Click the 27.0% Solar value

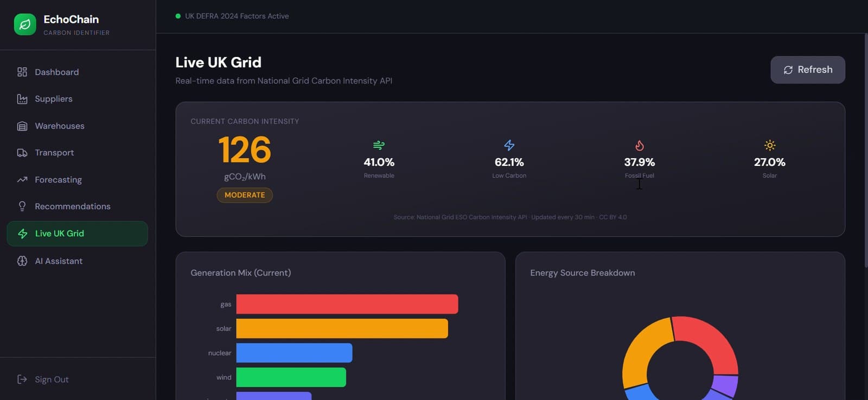770,162
